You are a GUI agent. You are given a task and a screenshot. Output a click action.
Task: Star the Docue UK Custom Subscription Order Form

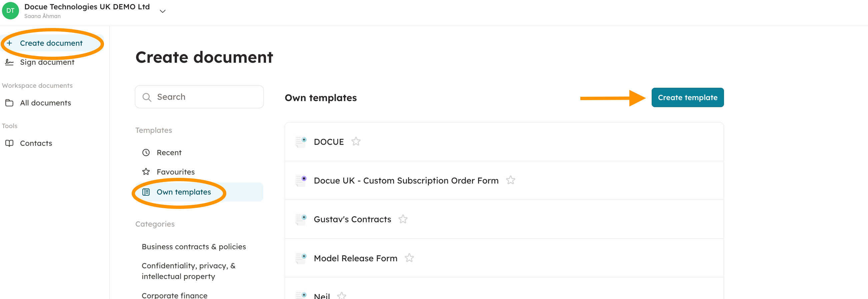coord(510,181)
